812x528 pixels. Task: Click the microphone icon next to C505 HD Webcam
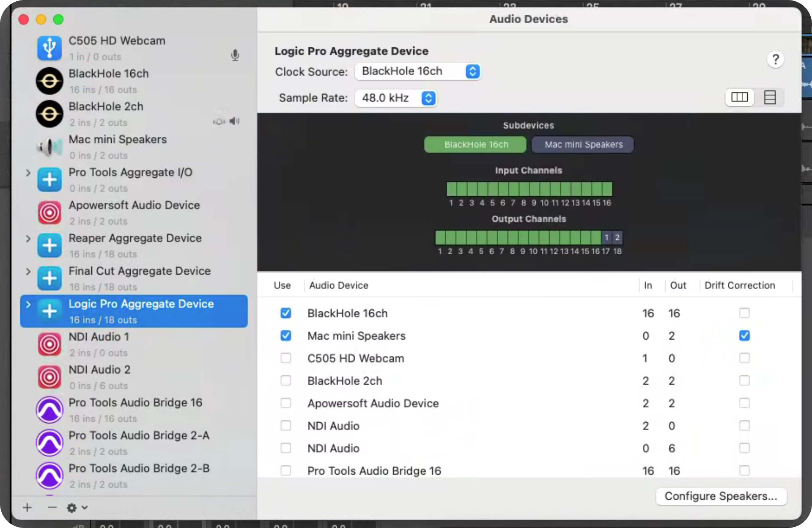pos(235,55)
